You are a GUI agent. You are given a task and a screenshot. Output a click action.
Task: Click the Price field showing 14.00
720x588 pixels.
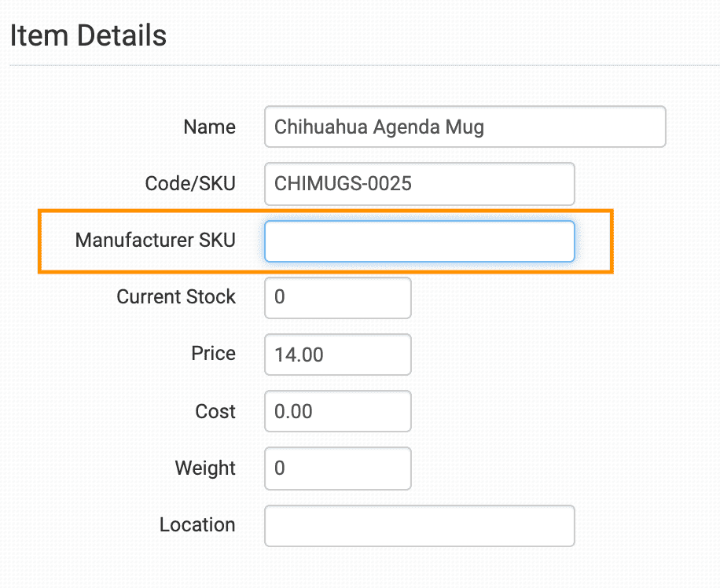(x=337, y=355)
